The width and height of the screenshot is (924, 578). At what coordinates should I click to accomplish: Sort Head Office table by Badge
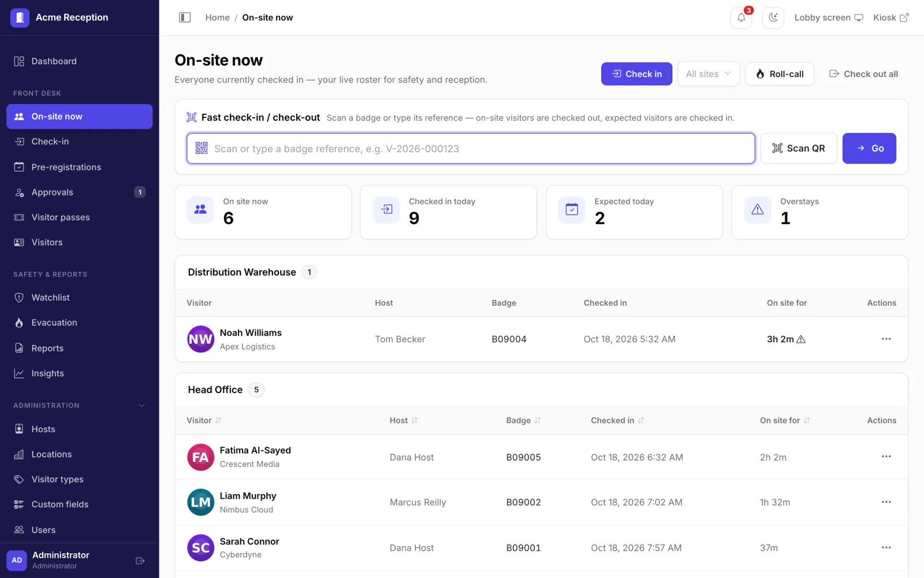(x=523, y=421)
